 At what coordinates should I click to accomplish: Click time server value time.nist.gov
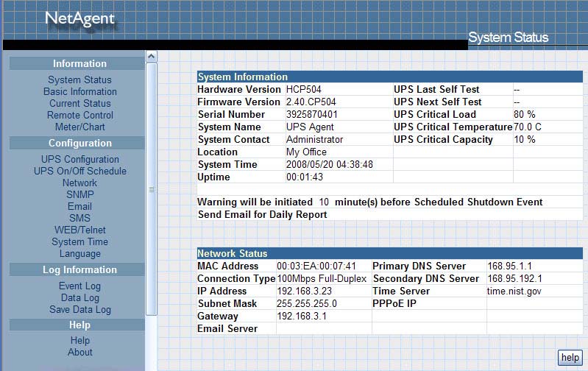pos(514,291)
